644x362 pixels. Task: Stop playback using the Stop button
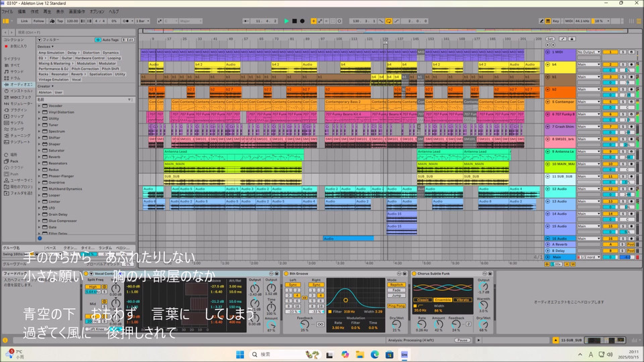point(294,21)
